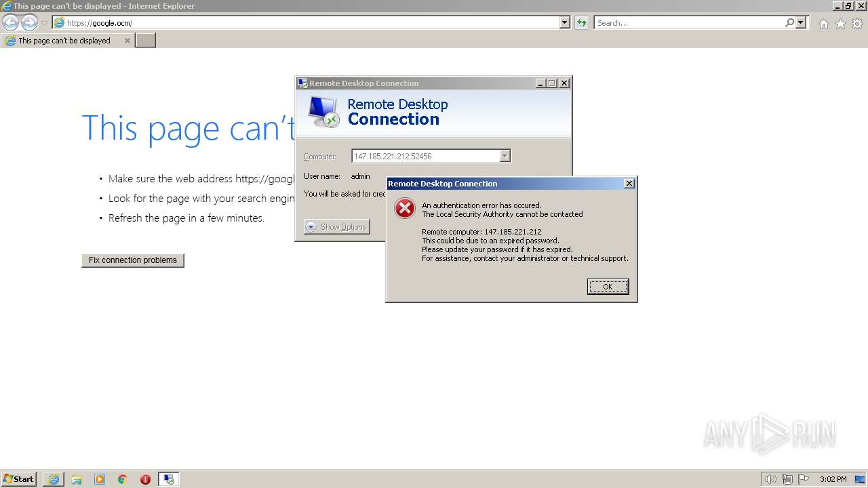Click Internet Explorer taskbar icon
868x488 pixels.
pos(54,479)
